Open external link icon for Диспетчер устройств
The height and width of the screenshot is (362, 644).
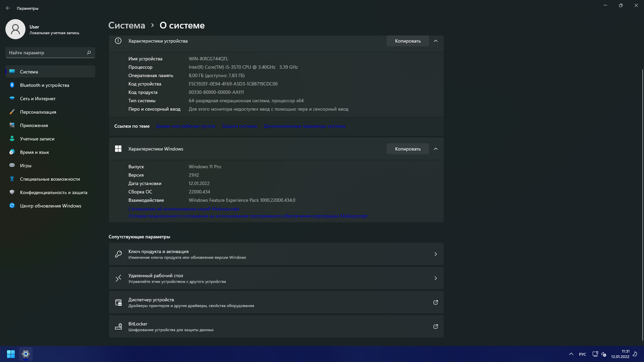(x=435, y=302)
